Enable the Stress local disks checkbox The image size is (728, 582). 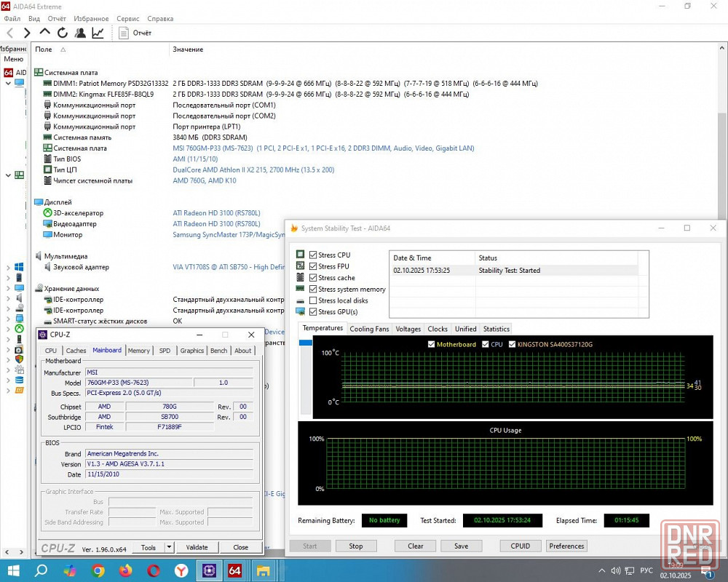pyautogui.click(x=313, y=300)
